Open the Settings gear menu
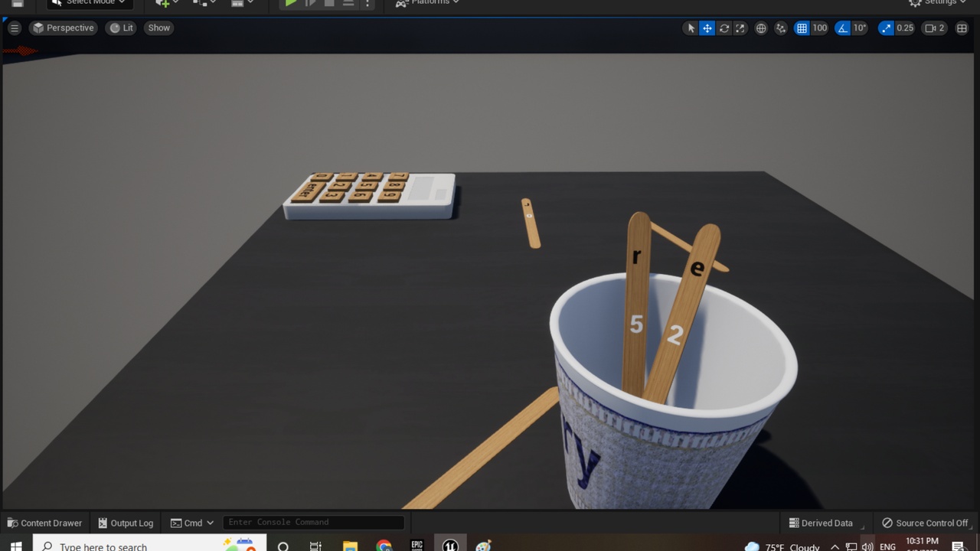 click(937, 3)
